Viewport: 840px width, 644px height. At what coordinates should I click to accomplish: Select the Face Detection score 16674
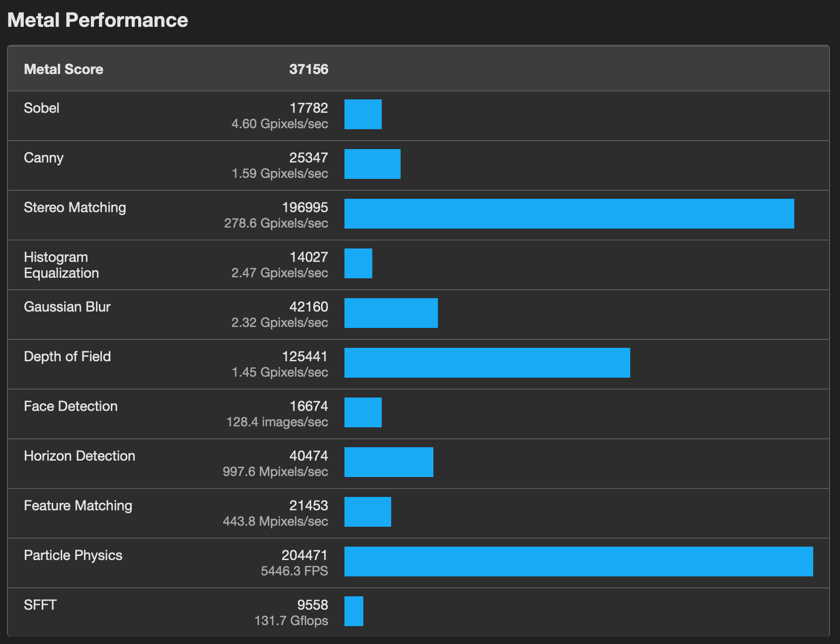pyautogui.click(x=309, y=406)
